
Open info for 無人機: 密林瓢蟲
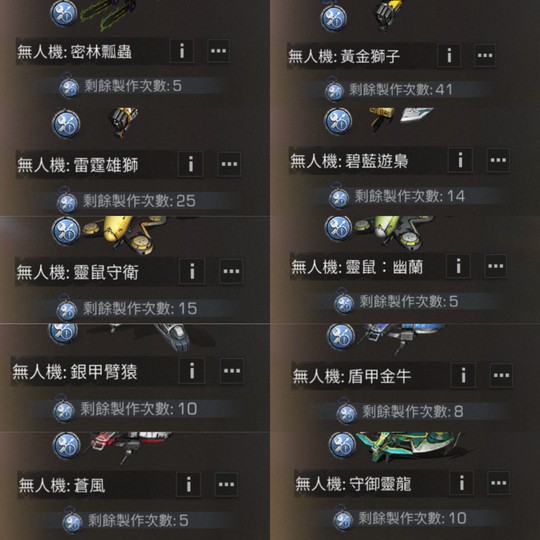181,51
